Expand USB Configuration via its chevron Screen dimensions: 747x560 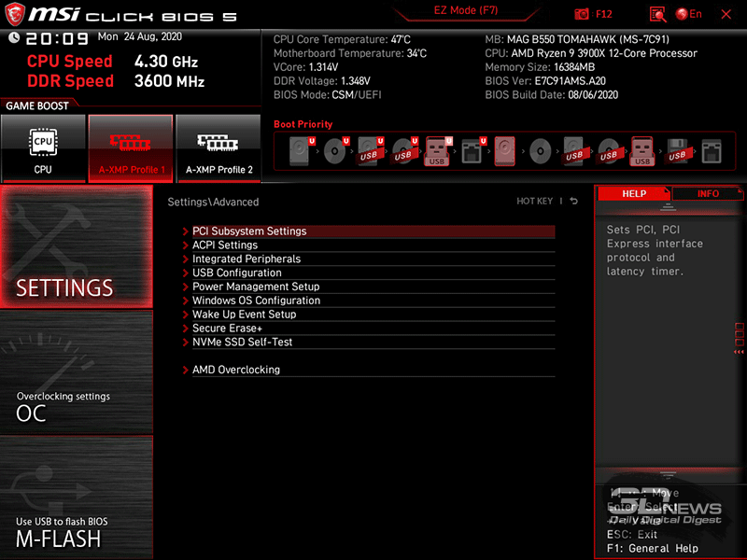tap(185, 273)
